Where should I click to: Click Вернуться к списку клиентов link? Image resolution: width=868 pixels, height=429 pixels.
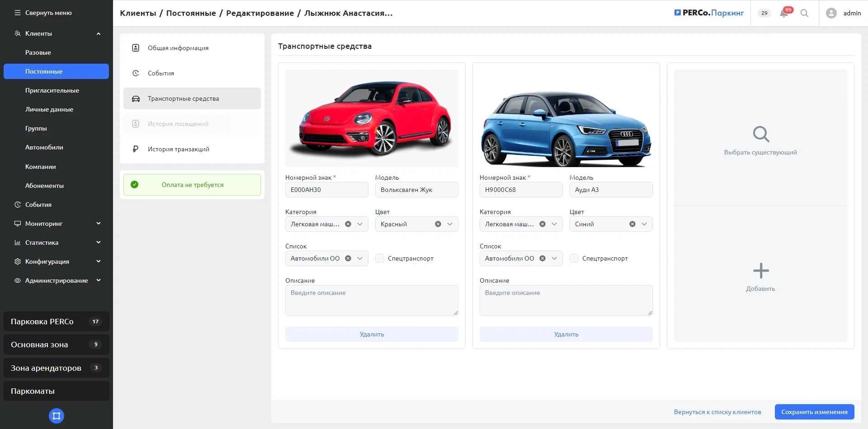pos(717,412)
